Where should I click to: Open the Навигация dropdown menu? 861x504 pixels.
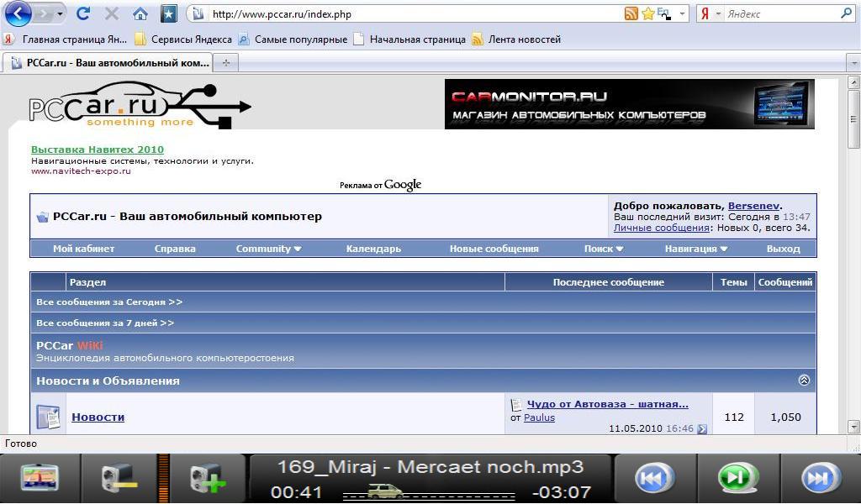coord(695,249)
